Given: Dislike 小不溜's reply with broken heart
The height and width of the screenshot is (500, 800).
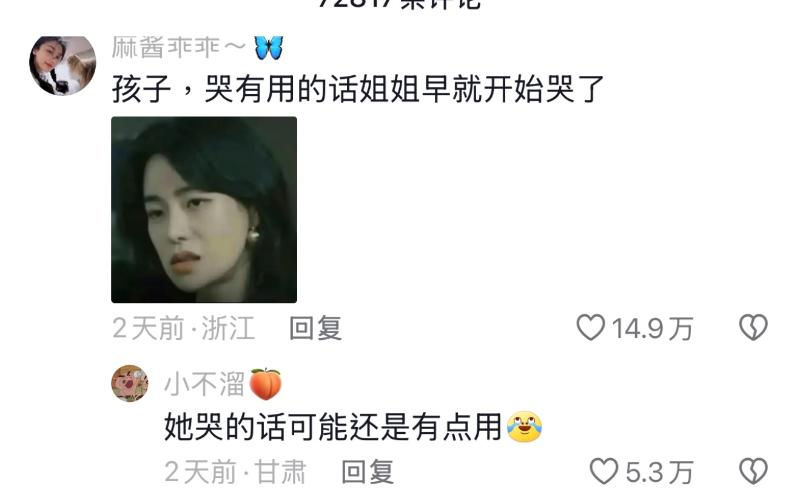Looking at the screenshot, I should [x=753, y=471].
